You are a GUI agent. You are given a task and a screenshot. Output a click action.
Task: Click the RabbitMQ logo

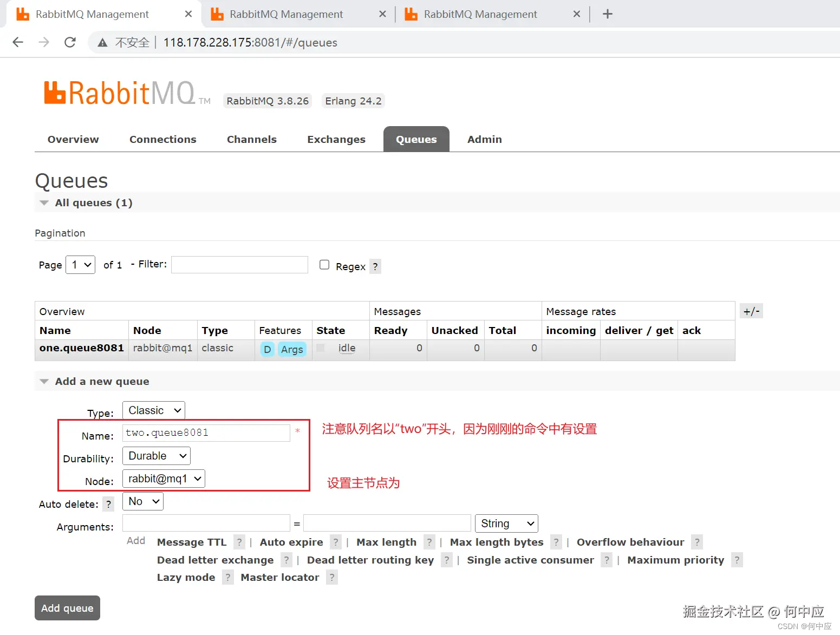[127, 93]
